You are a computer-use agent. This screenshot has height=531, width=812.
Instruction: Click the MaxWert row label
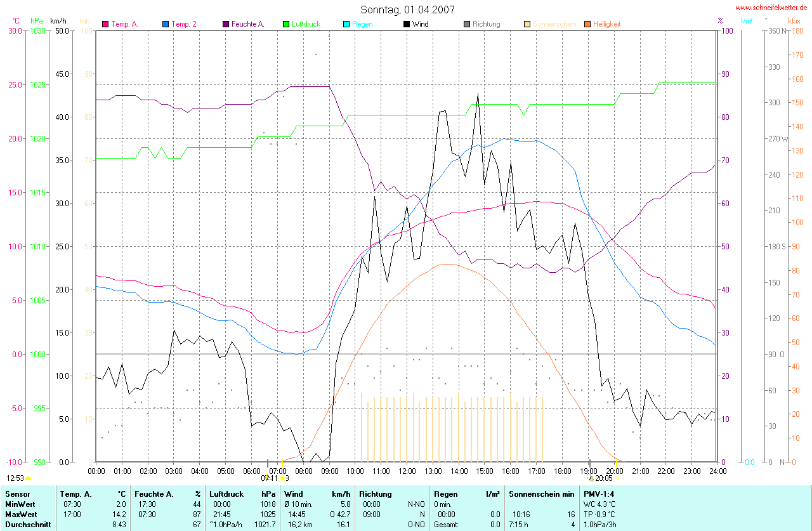pos(22,515)
